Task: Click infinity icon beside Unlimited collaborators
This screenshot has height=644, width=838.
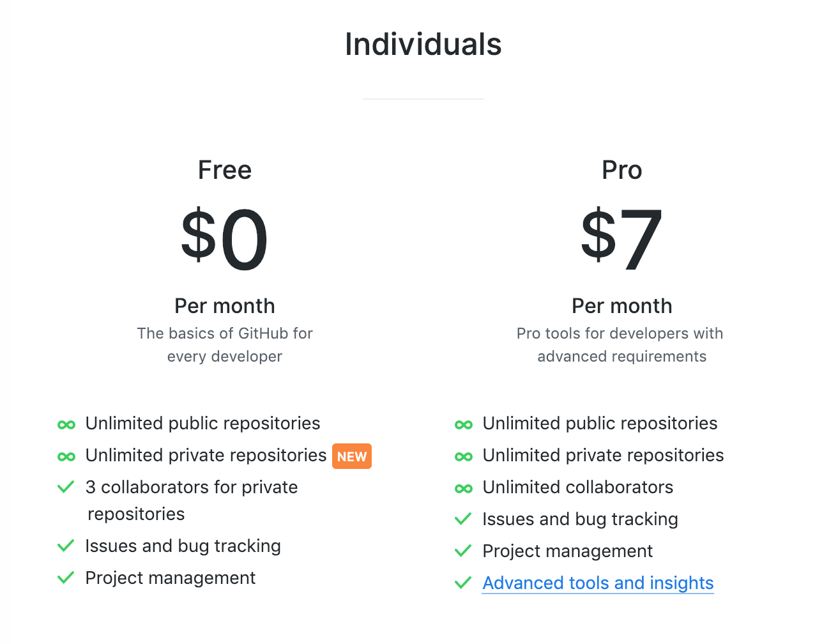Action: click(x=464, y=489)
